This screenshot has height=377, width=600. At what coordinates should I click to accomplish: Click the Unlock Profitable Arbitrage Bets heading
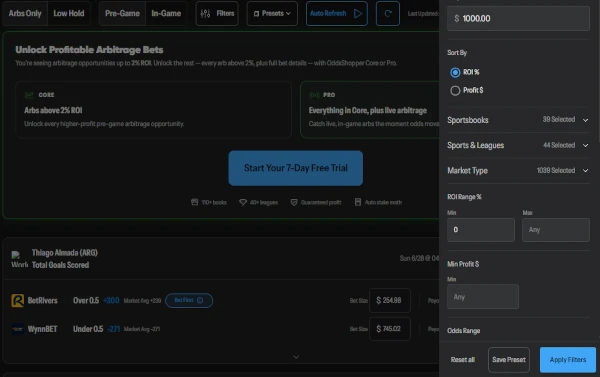89,50
